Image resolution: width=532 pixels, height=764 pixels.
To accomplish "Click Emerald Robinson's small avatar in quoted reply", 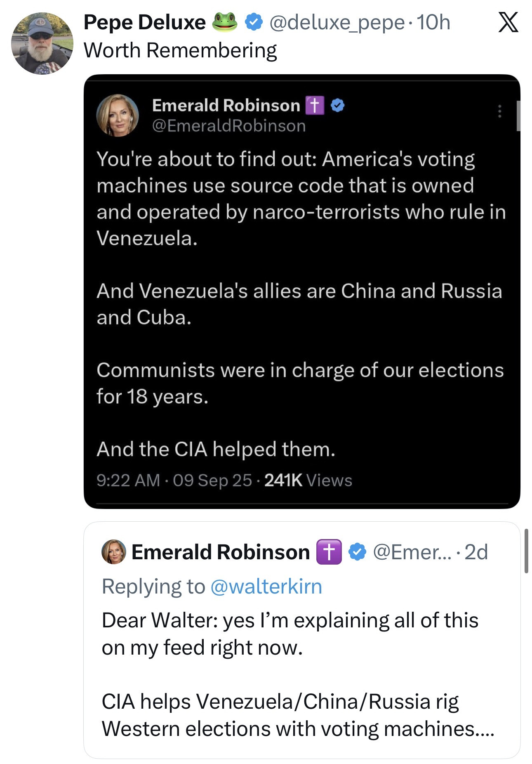I will [x=113, y=551].
